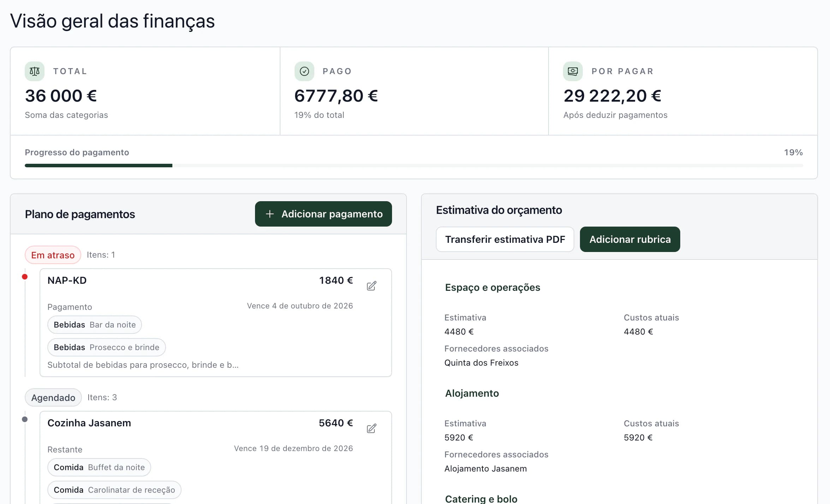Screen dimensions: 830x504
Task: Select the Em atraso status badge
Action: coord(53,255)
